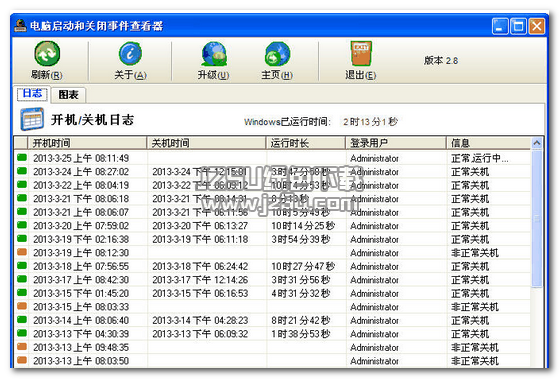
Task: Select row 2013-3-21 上午 08:06:07
Action: (x=273, y=213)
